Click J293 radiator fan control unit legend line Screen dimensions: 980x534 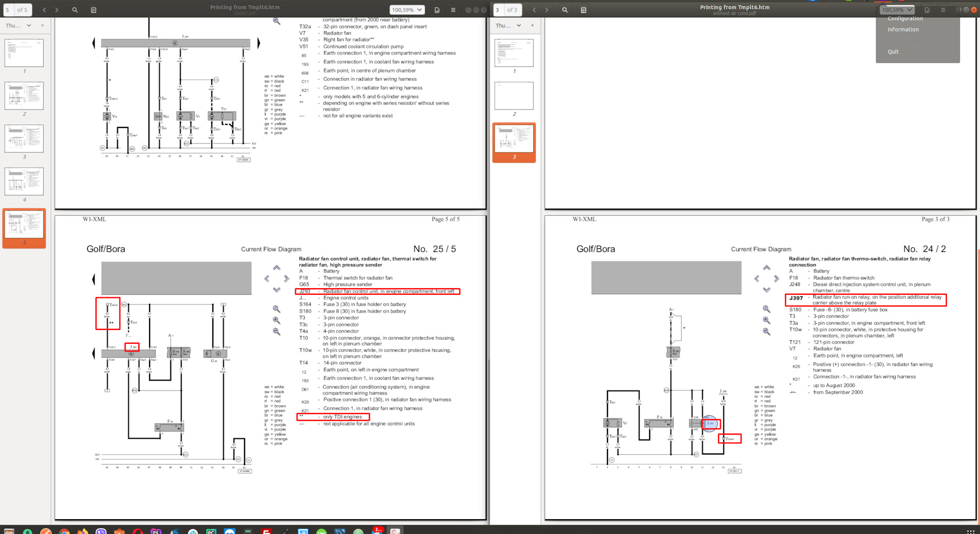click(x=377, y=291)
